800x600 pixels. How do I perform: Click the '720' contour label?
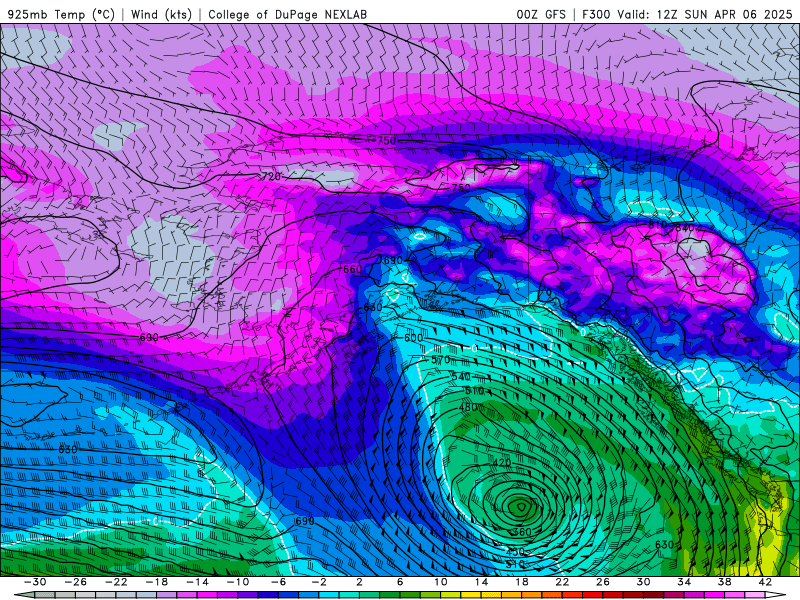[271, 177]
